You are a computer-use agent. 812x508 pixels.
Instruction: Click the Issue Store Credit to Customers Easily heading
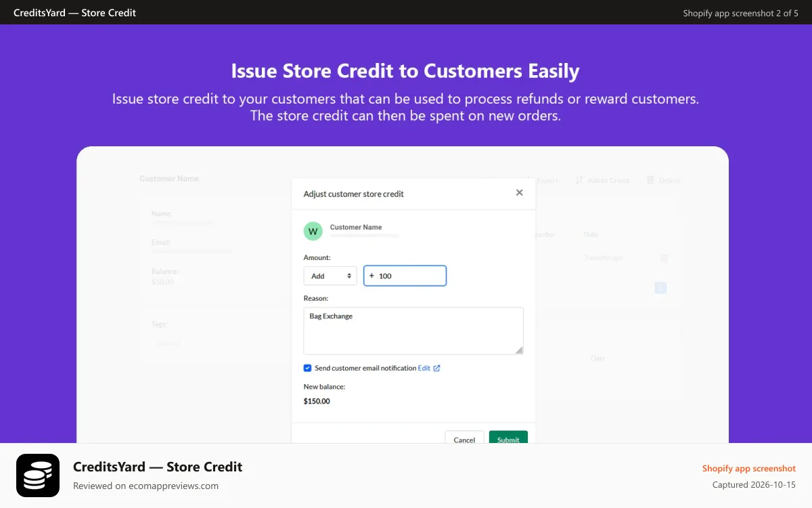click(x=405, y=71)
